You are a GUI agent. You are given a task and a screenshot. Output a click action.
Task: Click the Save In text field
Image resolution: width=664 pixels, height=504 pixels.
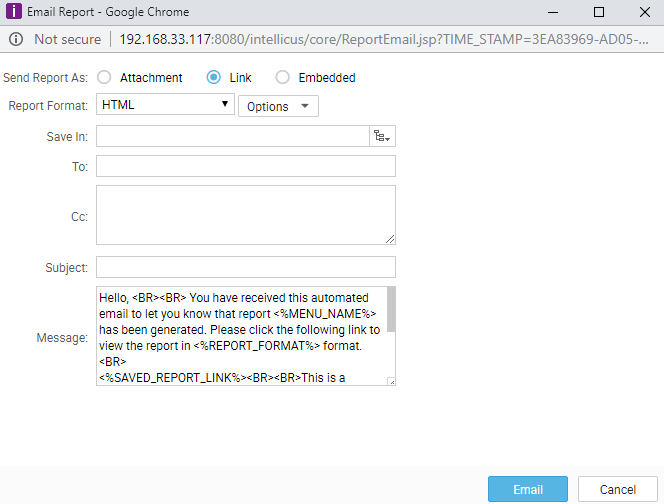(232, 136)
